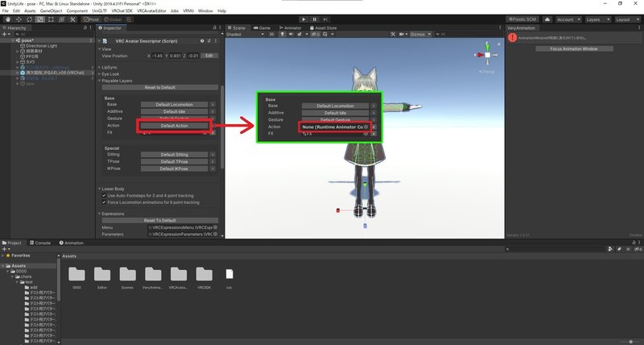
Task: Lock the Inspector panel
Action: tap(214, 27)
